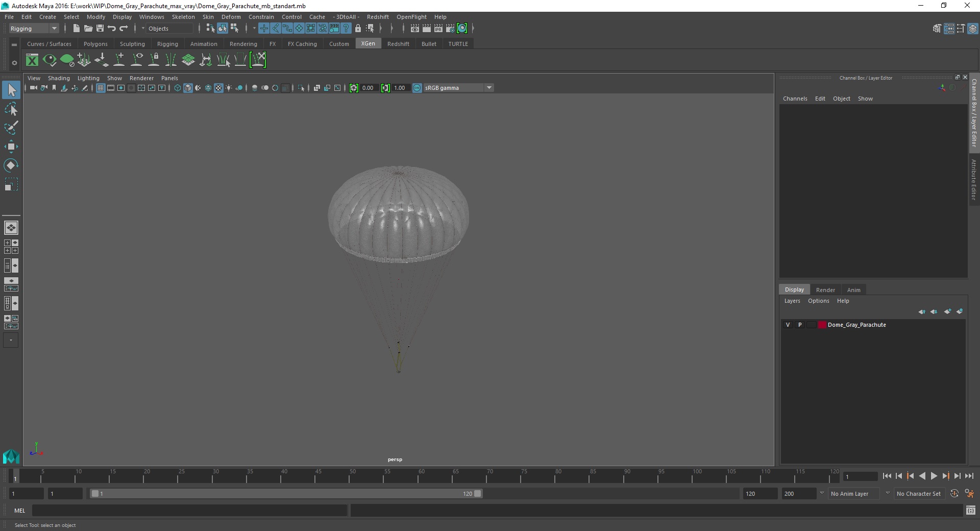Activate the Scale tool in toolbox
The image size is (980, 531).
[11, 184]
